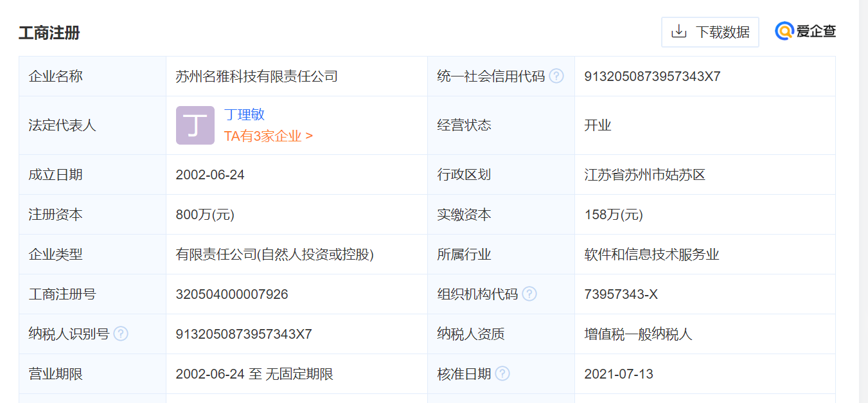Click the 注册资本 label cell
Viewport: 868px width, 403px height.
click(x=93, y=215)
